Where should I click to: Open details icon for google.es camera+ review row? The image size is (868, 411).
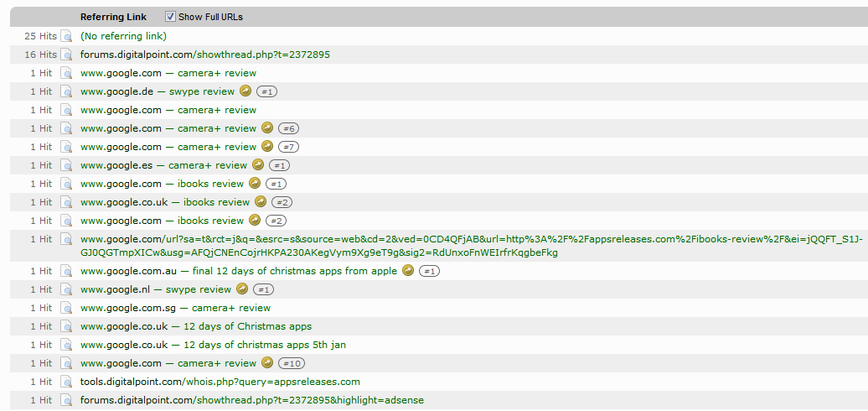pyautogui.click(x=66, y=165)
